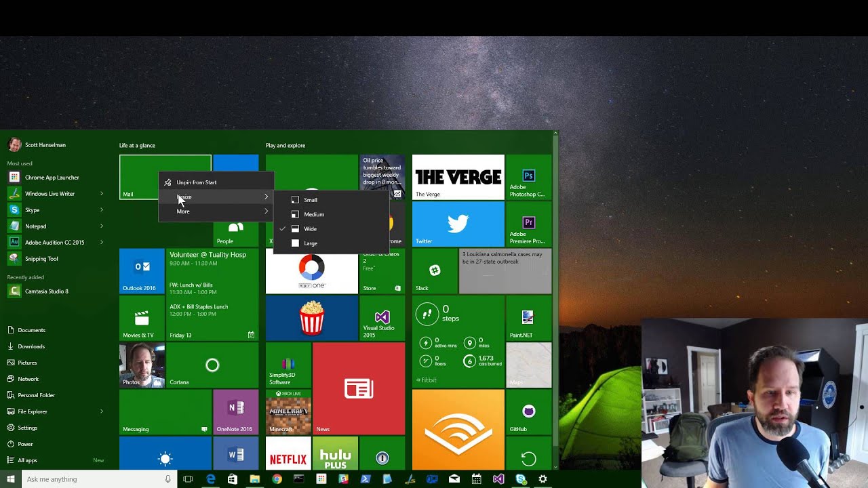Image resolution: width=868 pixels, height=488 pixels.
Task: Open the Fitbit steps tile
Action: coord(458,342)
